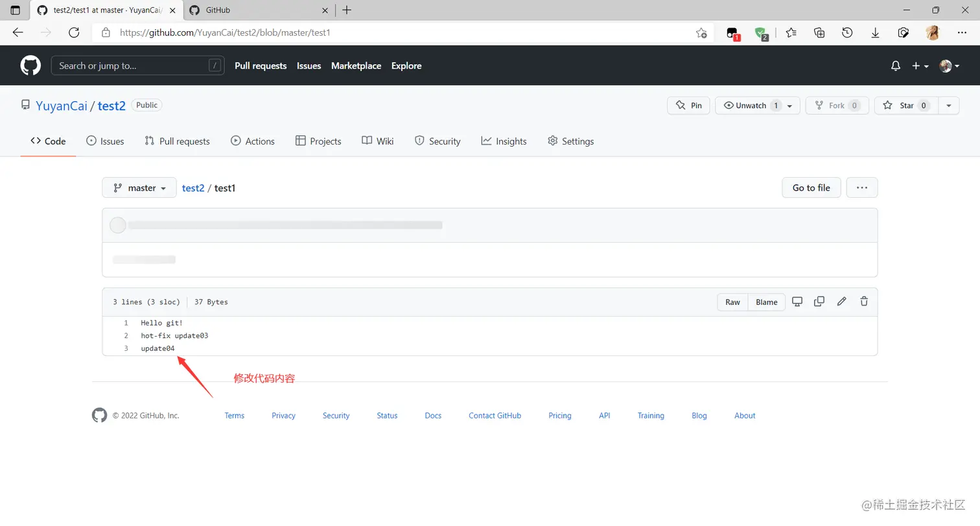Go back with browser back arrow
980x526 pixels.
pyautogui.click(x=17, y=32)
